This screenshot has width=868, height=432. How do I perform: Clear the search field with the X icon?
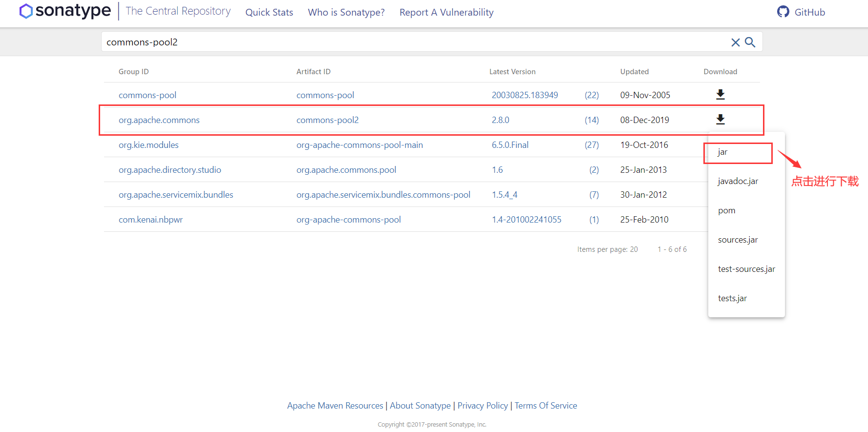(x=735, y=42)
